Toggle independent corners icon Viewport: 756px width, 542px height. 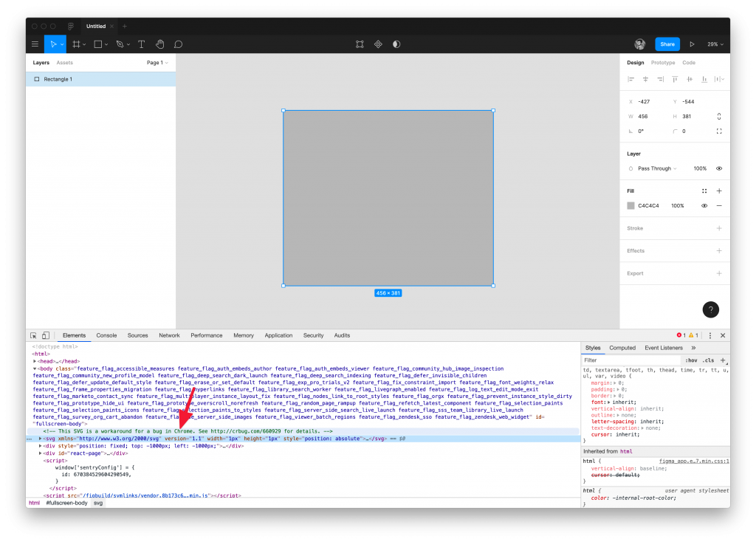[x=719, y=131]
